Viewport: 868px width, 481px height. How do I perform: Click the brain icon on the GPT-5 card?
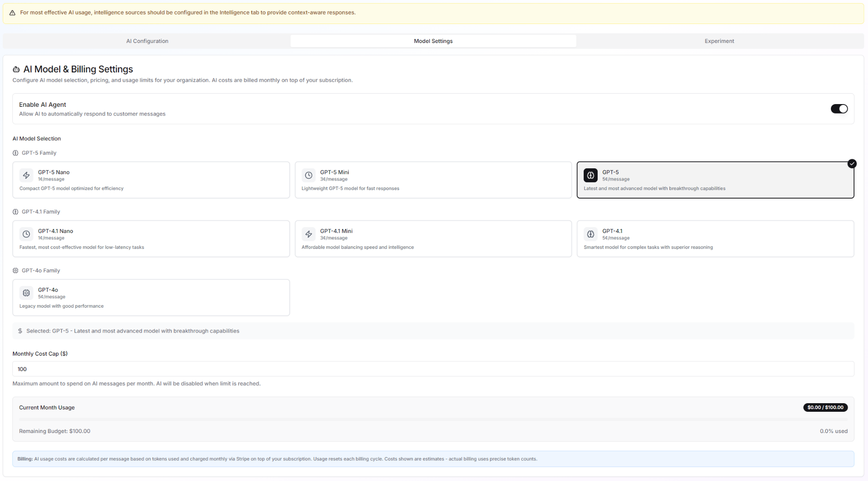pyautogui.click(x=590, y=175)
